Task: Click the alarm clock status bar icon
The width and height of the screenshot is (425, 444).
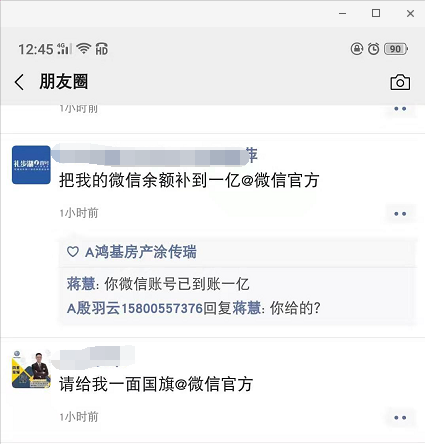Action: click(374, 49)
